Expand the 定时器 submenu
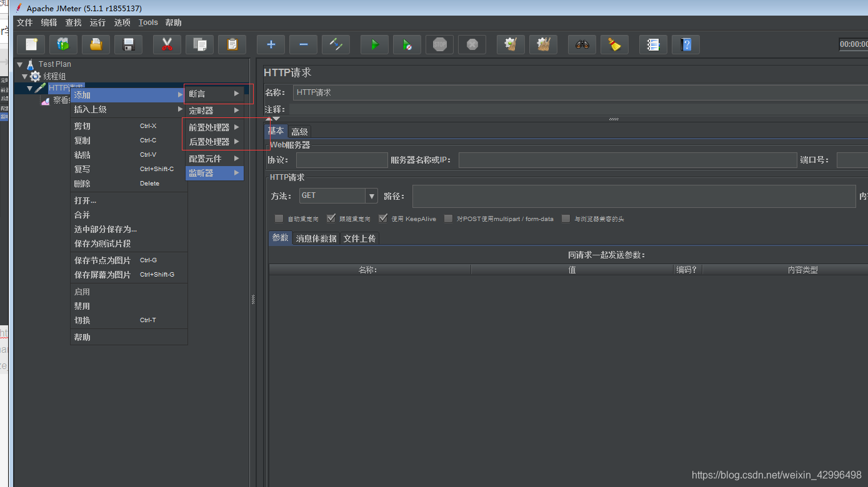Screen dimensions: 868x487 tap(214, 111)
